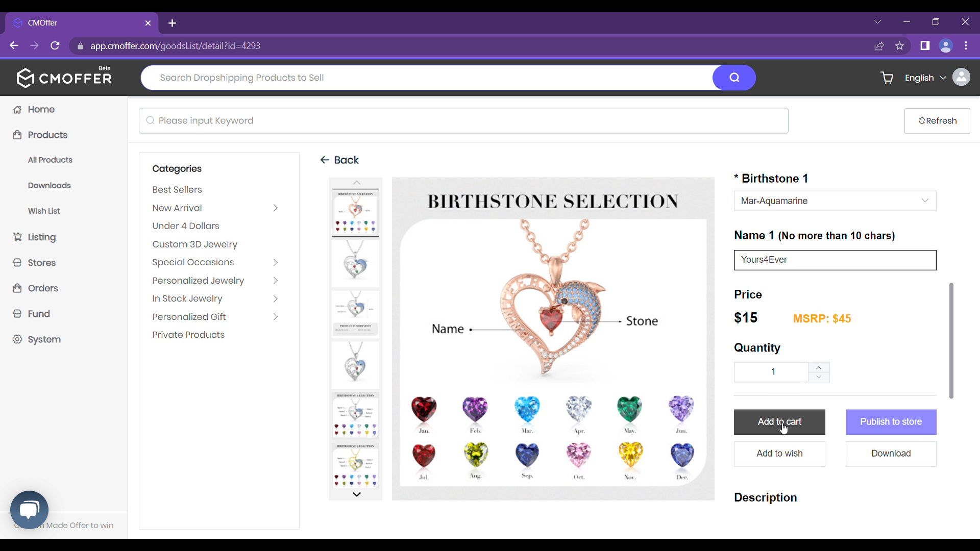Select the New Arrival category expander

pyautogui.click(x=275, y=208)
